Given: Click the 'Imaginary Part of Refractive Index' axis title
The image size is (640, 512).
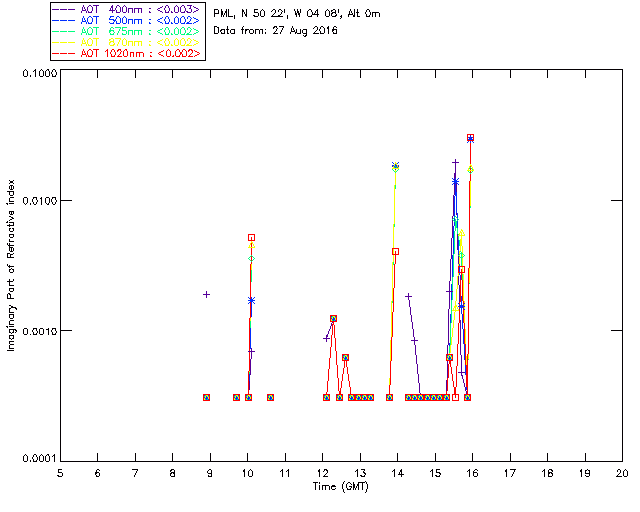Looking at the screenshot, I should (x=11, y=265).
